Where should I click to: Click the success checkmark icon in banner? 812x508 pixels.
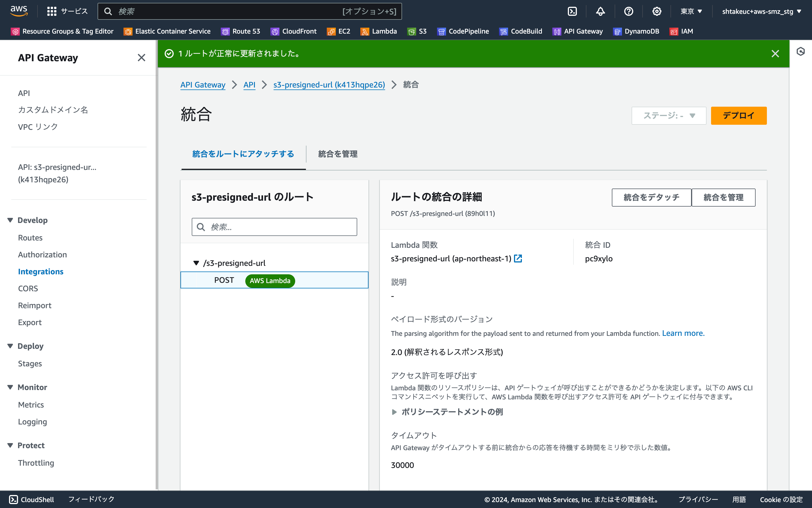pos(169,54)
